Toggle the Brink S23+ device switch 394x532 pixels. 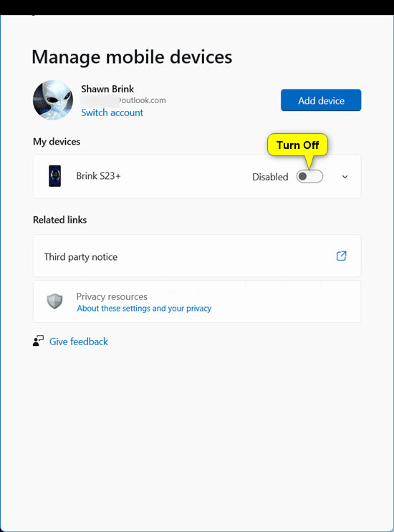coord(309,176)
